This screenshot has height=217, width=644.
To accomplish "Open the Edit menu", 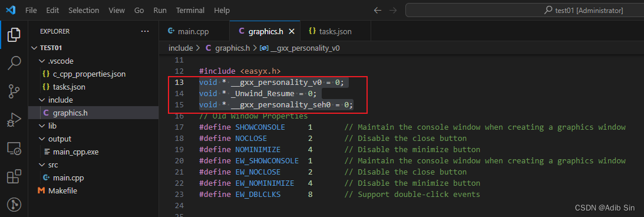I will 52,10.
